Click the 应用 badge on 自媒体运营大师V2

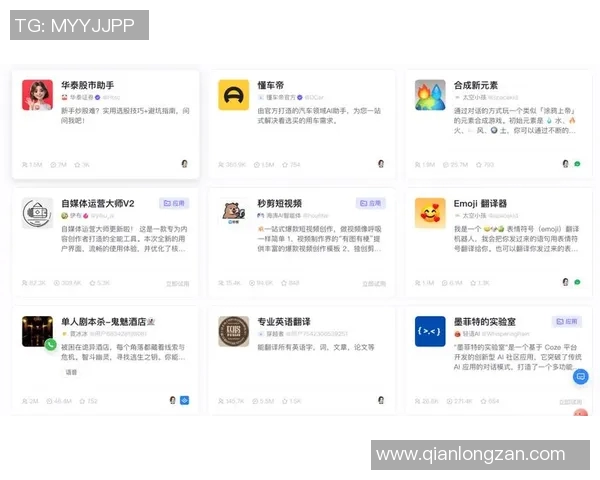tap(174, 203)
